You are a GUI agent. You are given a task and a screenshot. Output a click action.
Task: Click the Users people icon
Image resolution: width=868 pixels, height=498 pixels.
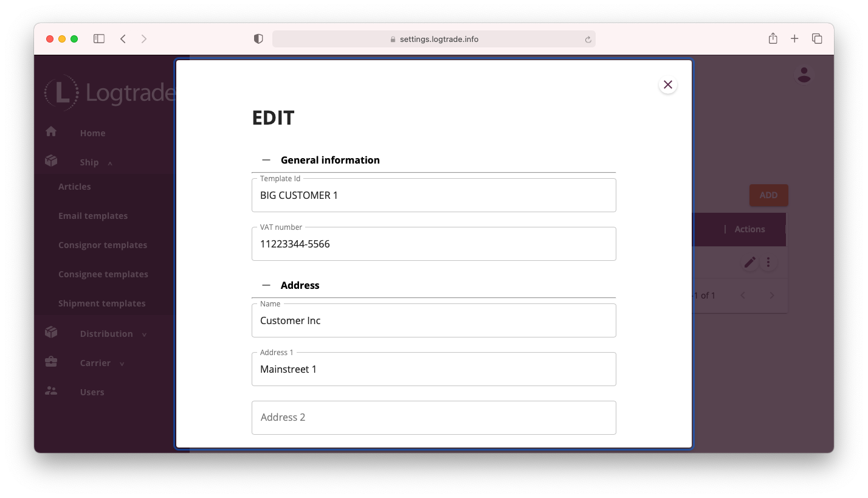pyautogui.click(x=51, y=390)
